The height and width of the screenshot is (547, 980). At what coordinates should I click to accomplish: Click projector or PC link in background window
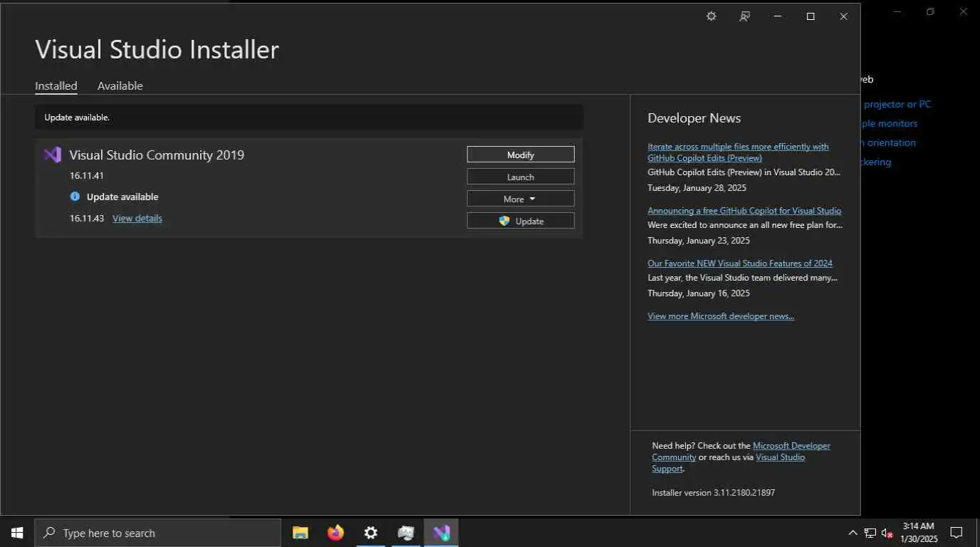point(897,104)
